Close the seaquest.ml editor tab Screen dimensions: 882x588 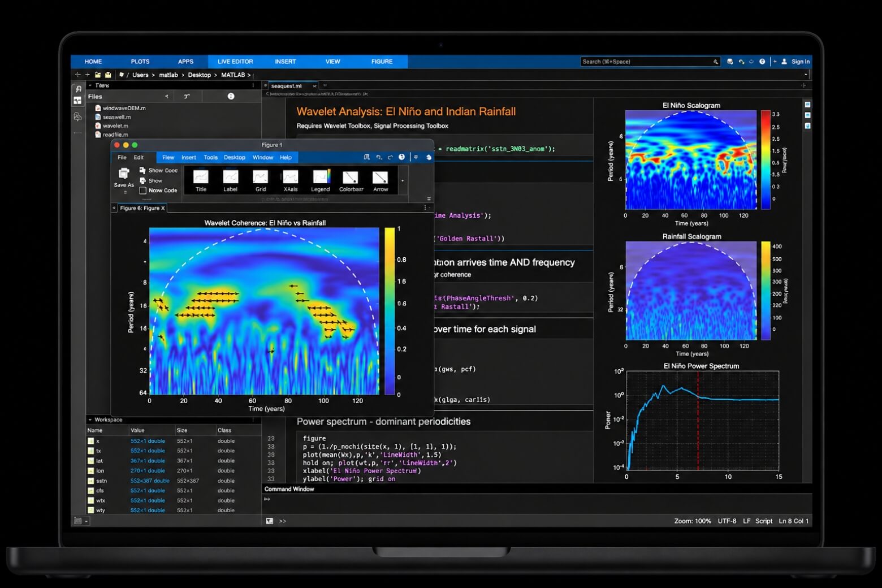tap(314, 86)
